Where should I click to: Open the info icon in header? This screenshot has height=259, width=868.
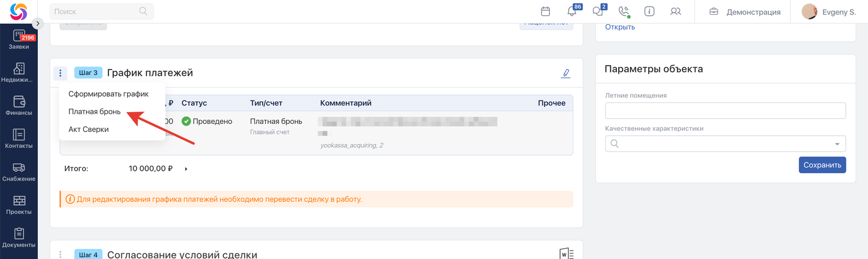[649, 11]
